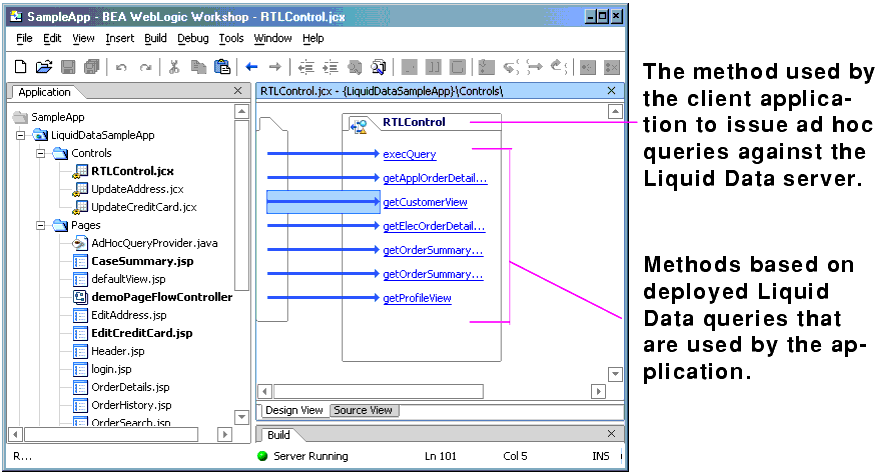Click the SampleApp folder icon
This screenshot has height=474, width=886.
(x=21, y=117)
